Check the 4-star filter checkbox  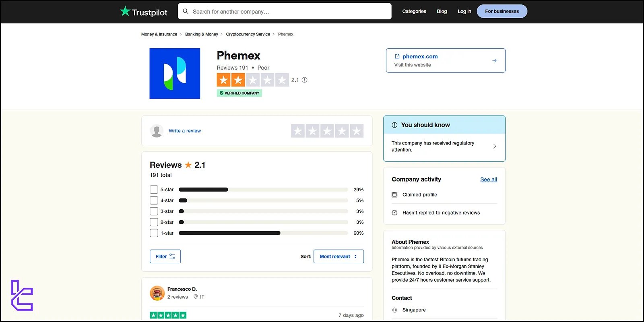pos(154,200)
